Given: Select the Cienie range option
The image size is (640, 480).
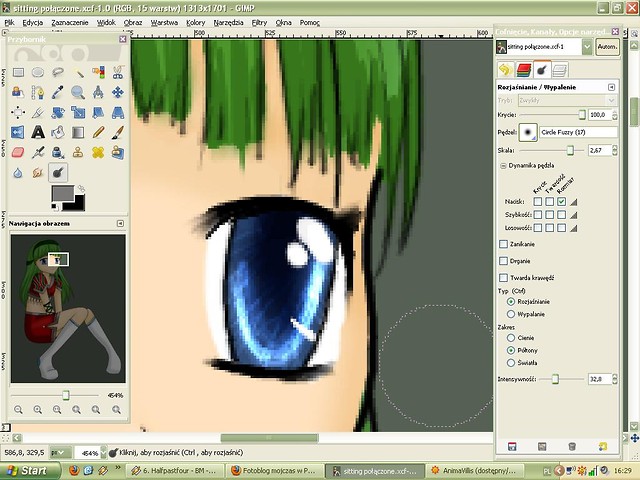Looking at the screenshot, I should [x=511, y=338].
